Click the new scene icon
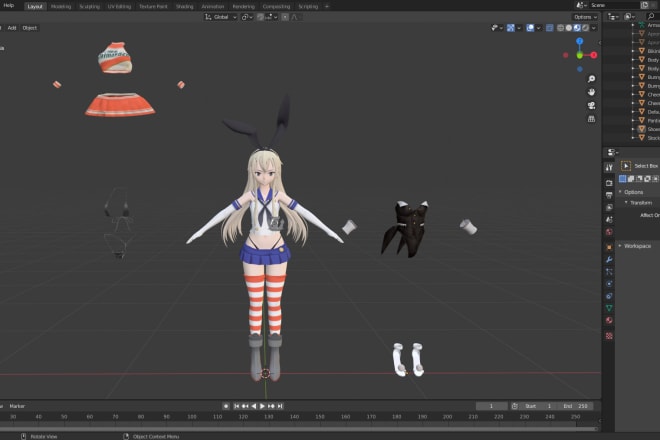This screenshot has height=440, width=660. (644, 5)
